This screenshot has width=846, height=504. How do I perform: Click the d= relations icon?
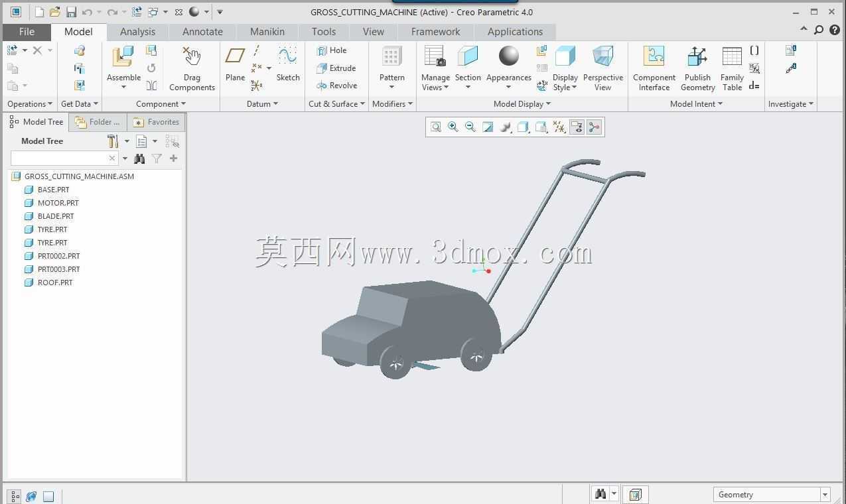[754, 86]
